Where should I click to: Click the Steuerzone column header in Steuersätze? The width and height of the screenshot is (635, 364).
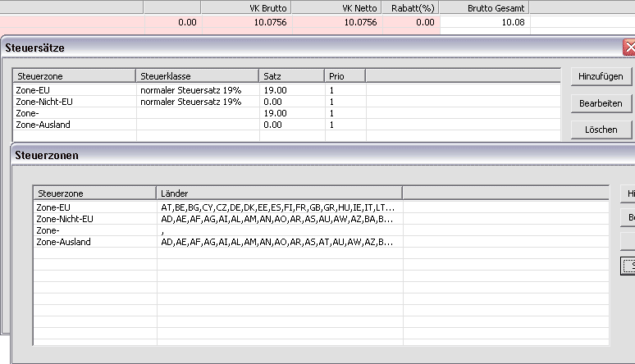click(74, 76)
